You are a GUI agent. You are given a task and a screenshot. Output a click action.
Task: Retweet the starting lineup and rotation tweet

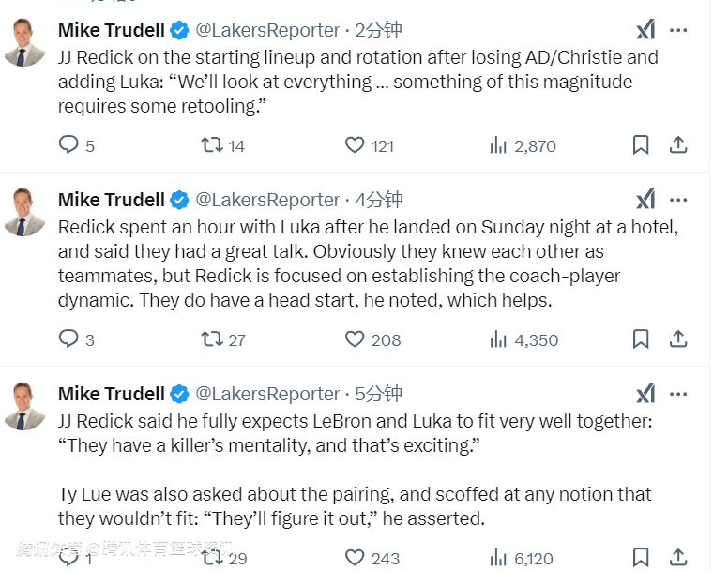click(x=212, y=144)
